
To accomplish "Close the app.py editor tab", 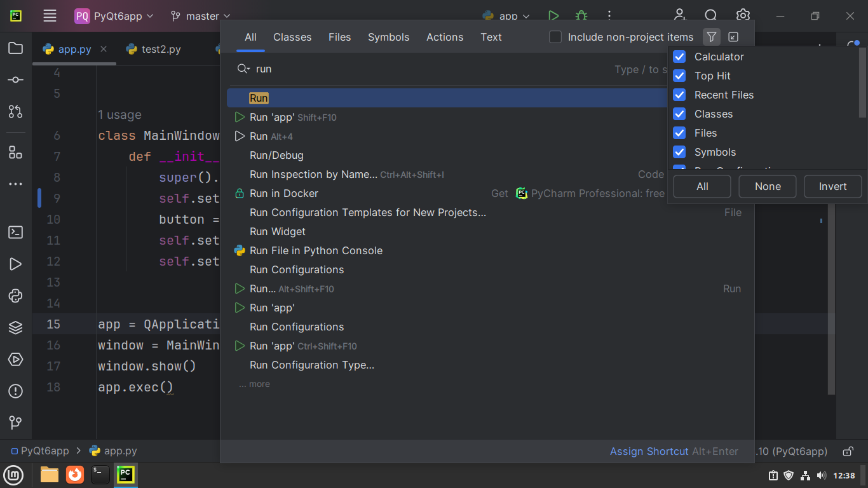I will (x=104, y=49).
